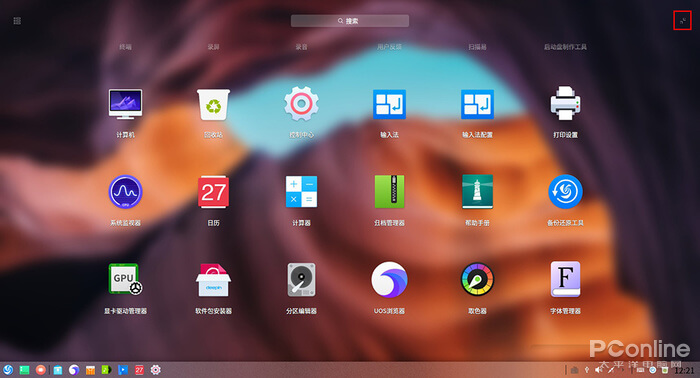Open the 取色器 color picker app
Viewport: 700px width, 378px height.
click(477, 279)
